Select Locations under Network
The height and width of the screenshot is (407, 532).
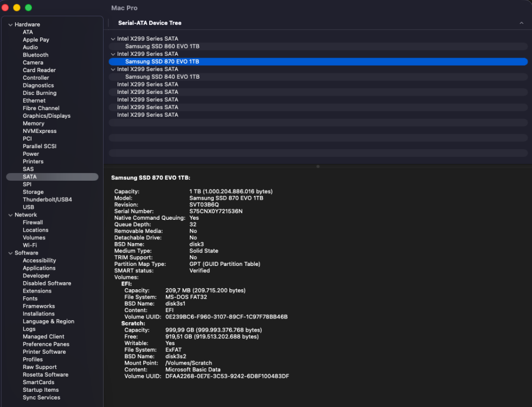[36, 230]
